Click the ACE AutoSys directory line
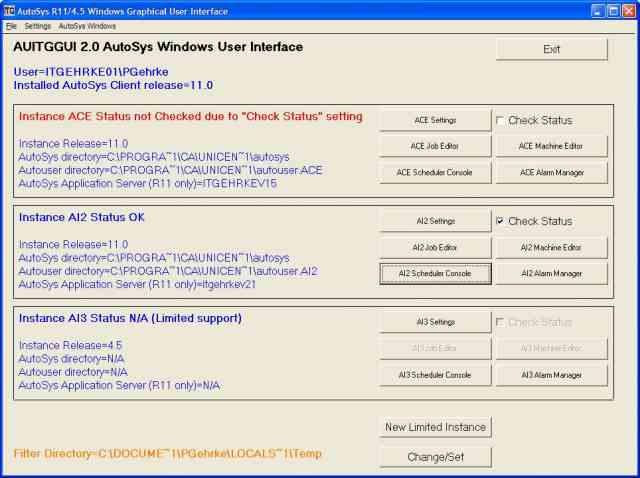 154,157
